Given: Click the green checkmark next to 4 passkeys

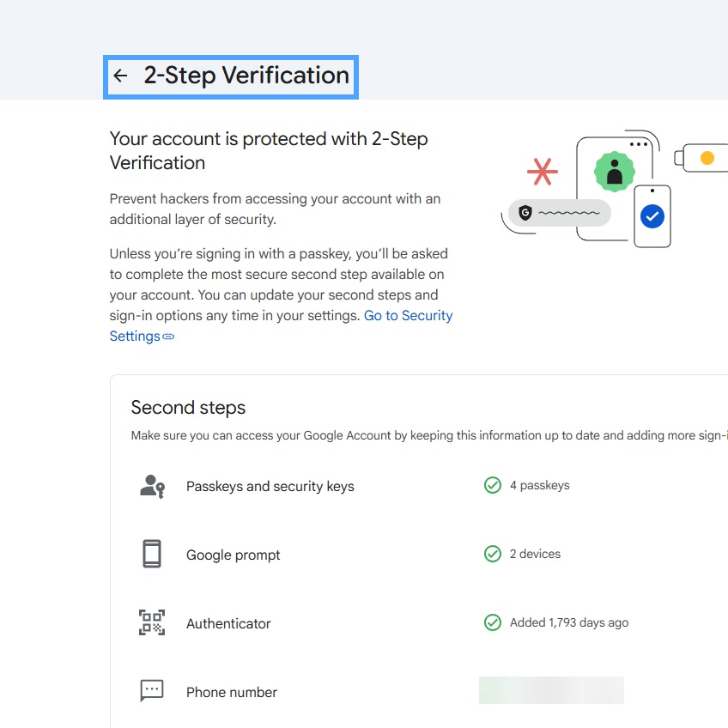Looking at the screenshot, I should point(493,485).
